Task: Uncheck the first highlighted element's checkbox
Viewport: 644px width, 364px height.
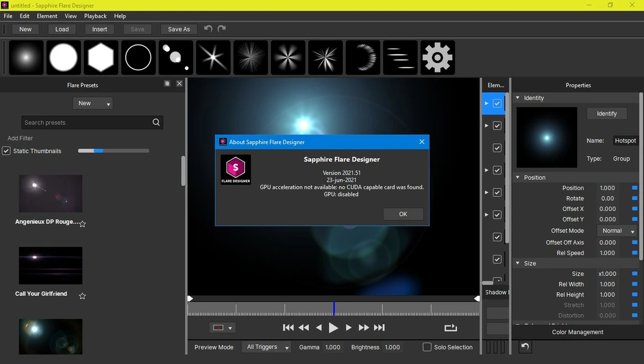Action: (x=497, y=103)
